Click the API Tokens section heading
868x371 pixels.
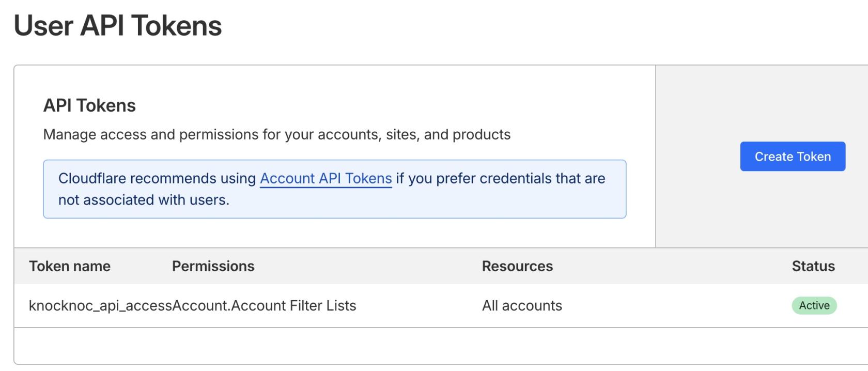(x=89, y=105)
